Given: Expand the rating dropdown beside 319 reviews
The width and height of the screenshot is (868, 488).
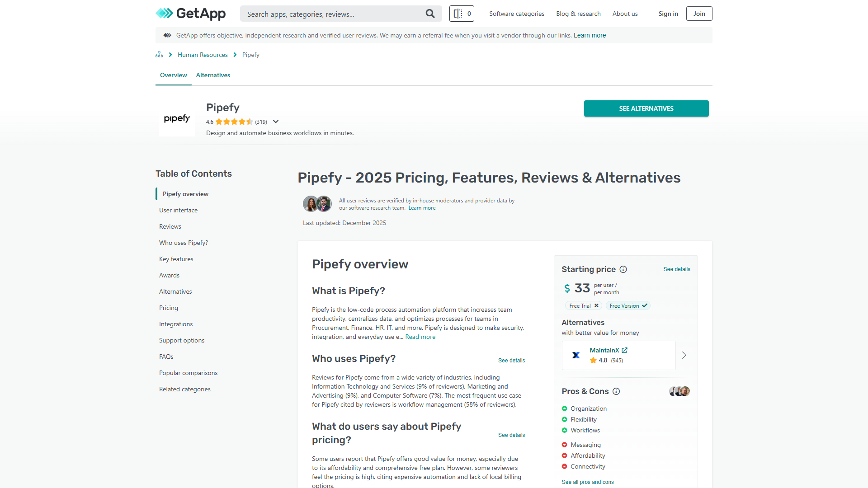Looking at the screenshot, I should coord(276,122).
